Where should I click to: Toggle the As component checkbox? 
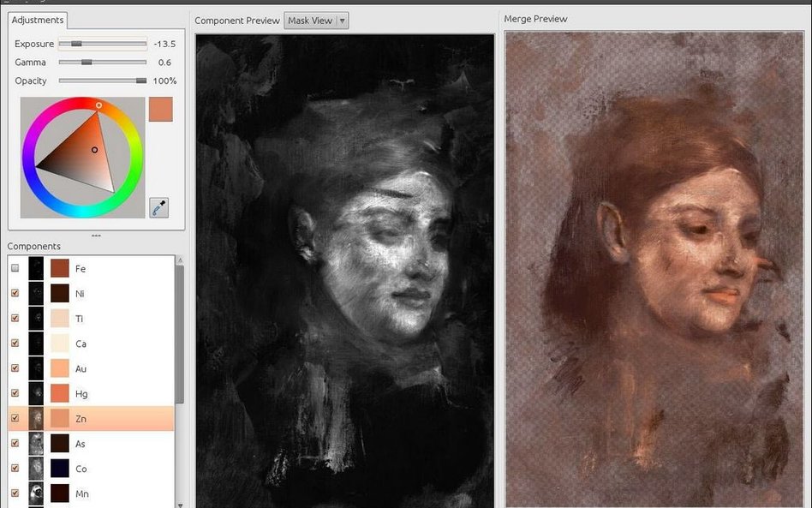pos(15,443)
